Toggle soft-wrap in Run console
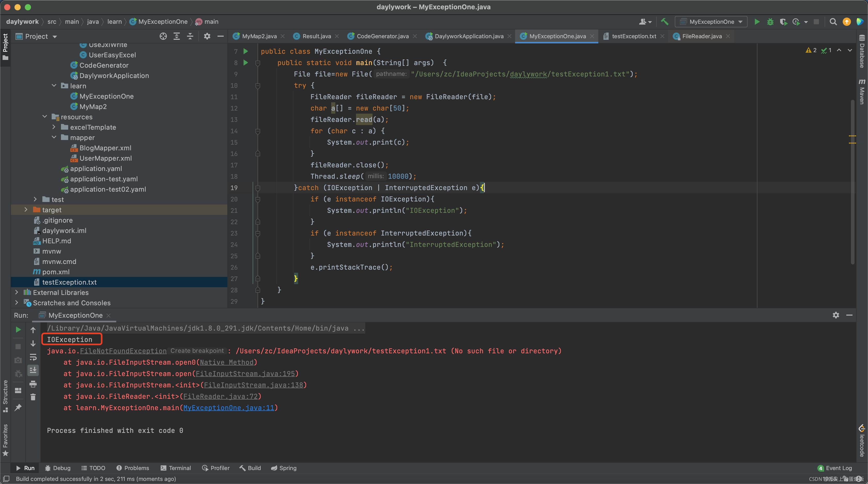The height and width of the screenshot is (484, 868). point(33,357)
